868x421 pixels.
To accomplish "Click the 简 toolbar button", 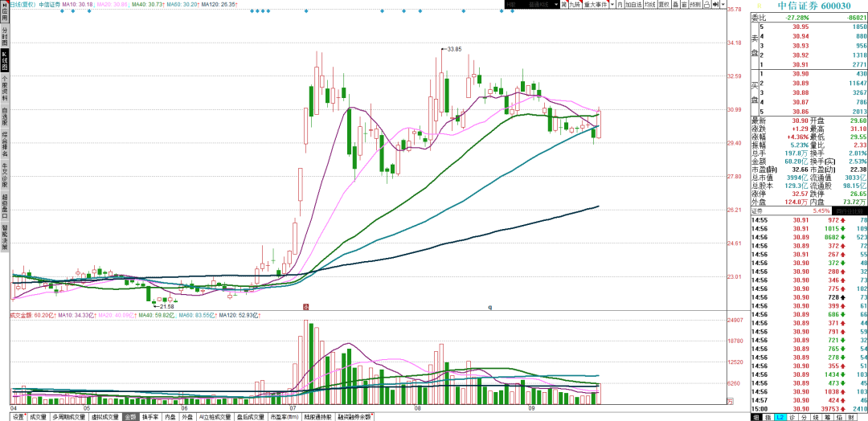I will coord(564,4).
